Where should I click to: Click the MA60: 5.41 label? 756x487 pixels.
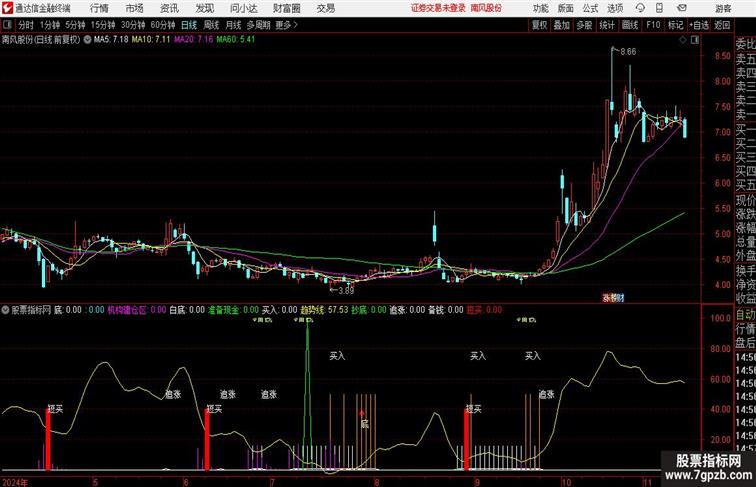[x=235, y=40]
